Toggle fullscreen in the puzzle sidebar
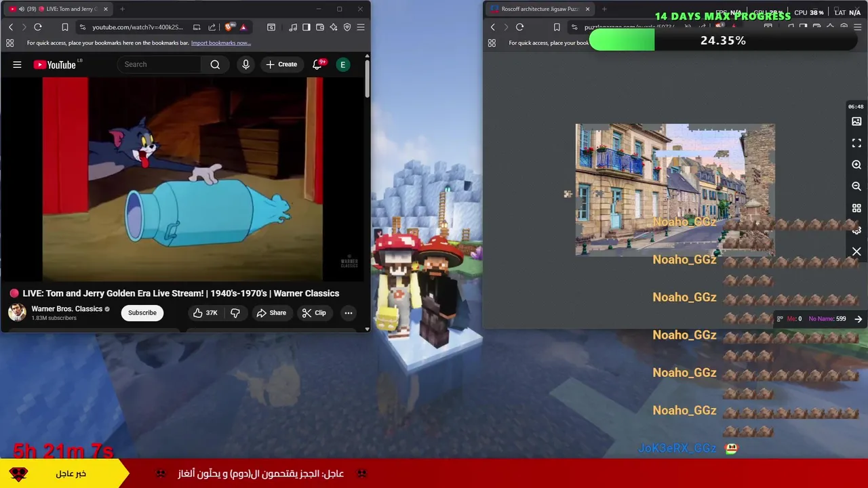Image resolution: width=868 pixels, height=488 pixels. tap(856, 143)
